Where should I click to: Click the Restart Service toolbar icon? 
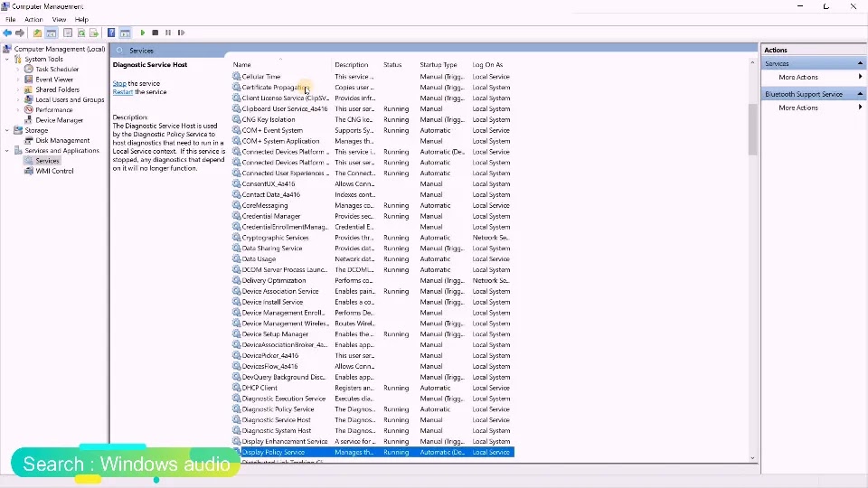point(181,33)
